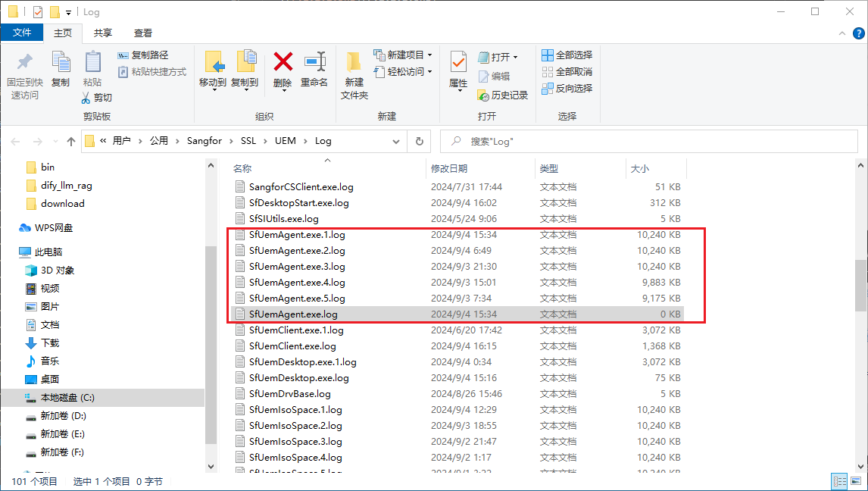Click Select All (全部选择) in ribbon
Screen dimensions: 868x491
pyautogui.click(x=567, y=55)
